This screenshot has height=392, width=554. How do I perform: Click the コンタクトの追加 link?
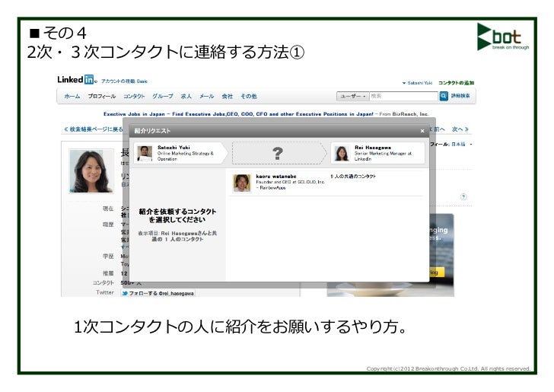coord(456,83)
